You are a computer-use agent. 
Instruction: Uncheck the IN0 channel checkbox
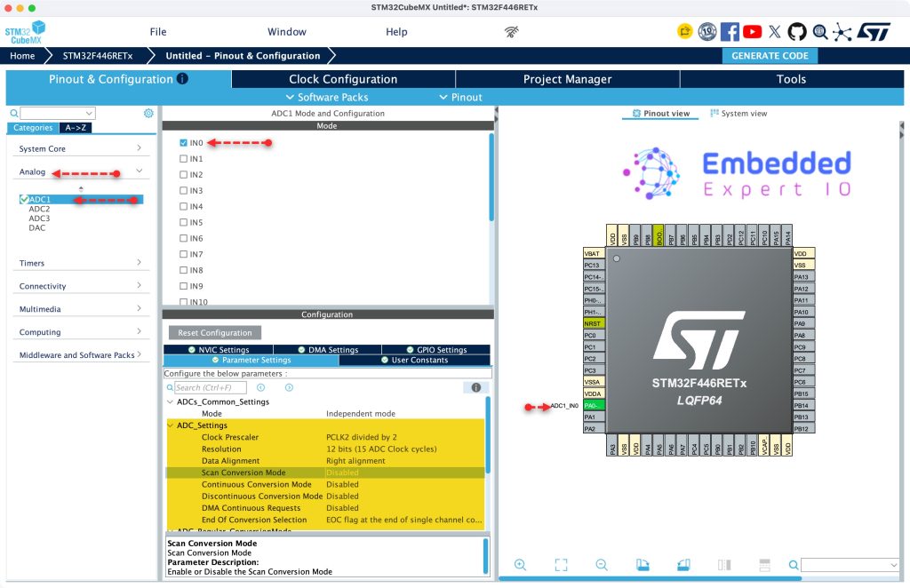click(x=183, y=143)
